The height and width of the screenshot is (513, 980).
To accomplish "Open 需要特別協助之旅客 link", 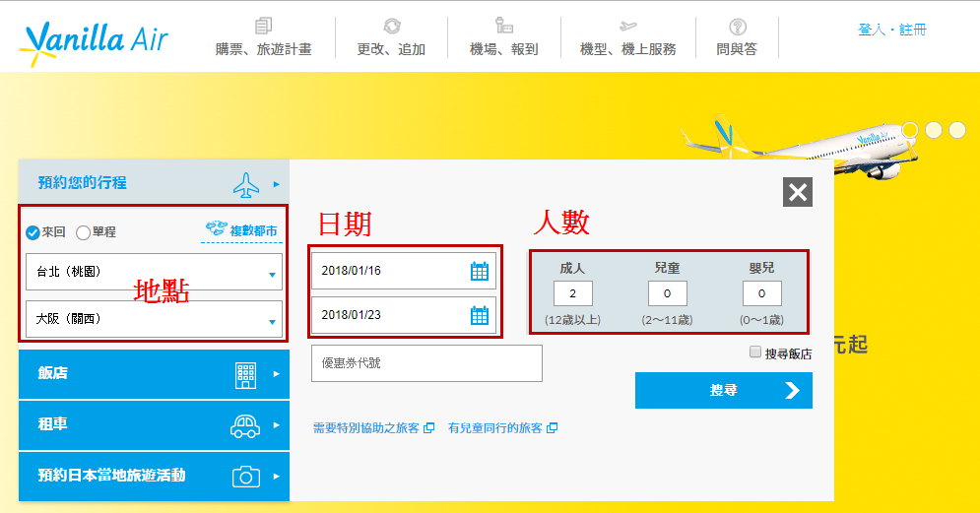I will coord(366,428).
